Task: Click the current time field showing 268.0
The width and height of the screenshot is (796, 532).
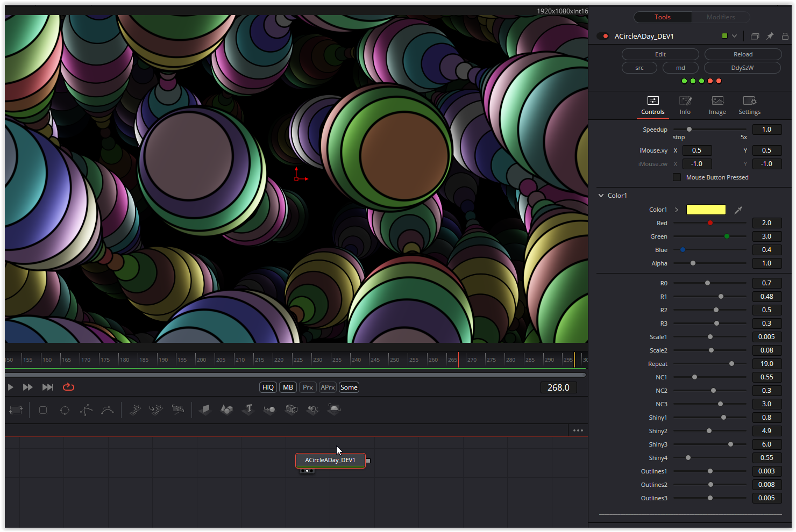Action: (558, 387)
